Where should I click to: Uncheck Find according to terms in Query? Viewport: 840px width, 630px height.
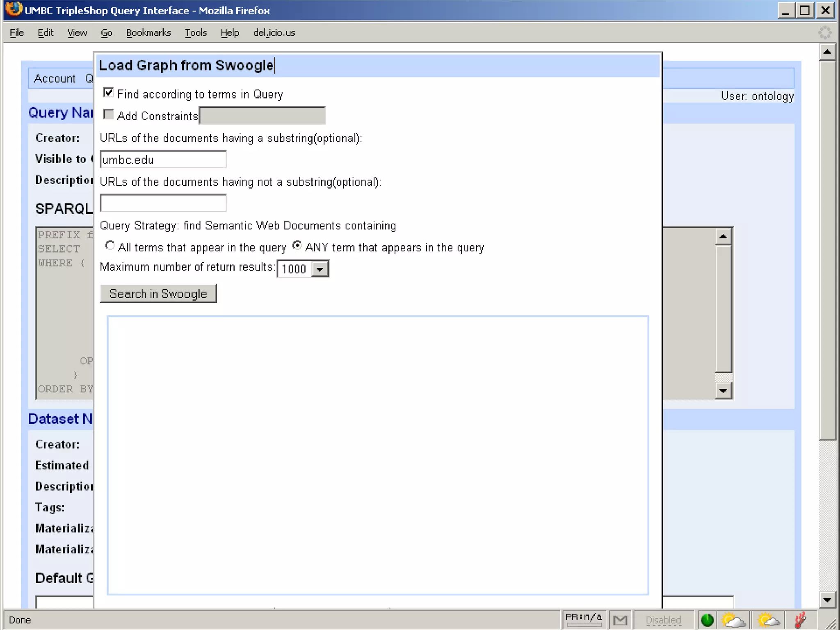[109, 93]
